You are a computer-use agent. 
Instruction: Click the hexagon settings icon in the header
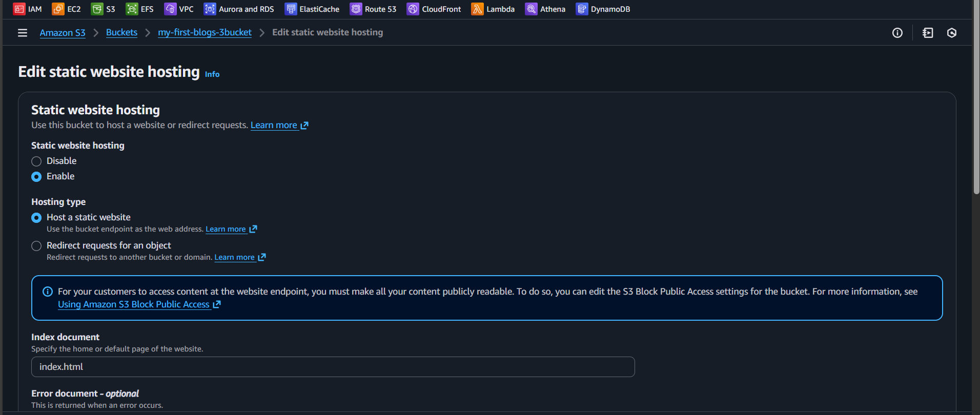(x=952, y=33)
